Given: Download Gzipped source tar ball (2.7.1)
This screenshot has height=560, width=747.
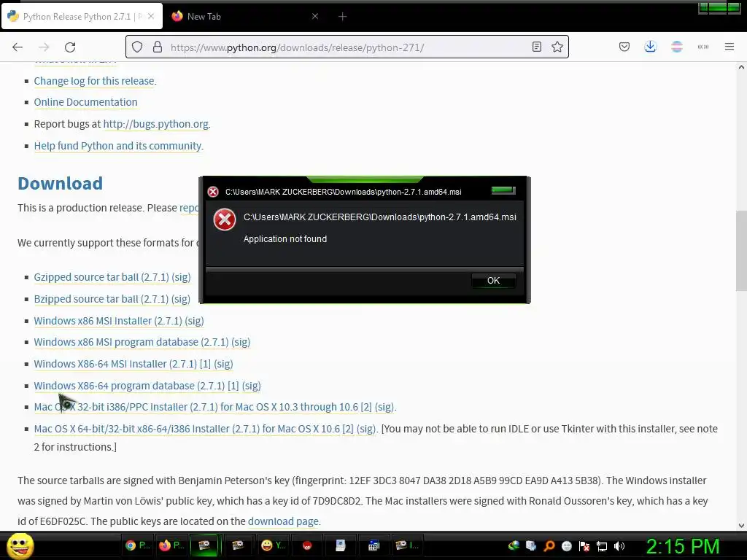Looking at the screenshot, I should pyautogui.click(x=101, y=277).
